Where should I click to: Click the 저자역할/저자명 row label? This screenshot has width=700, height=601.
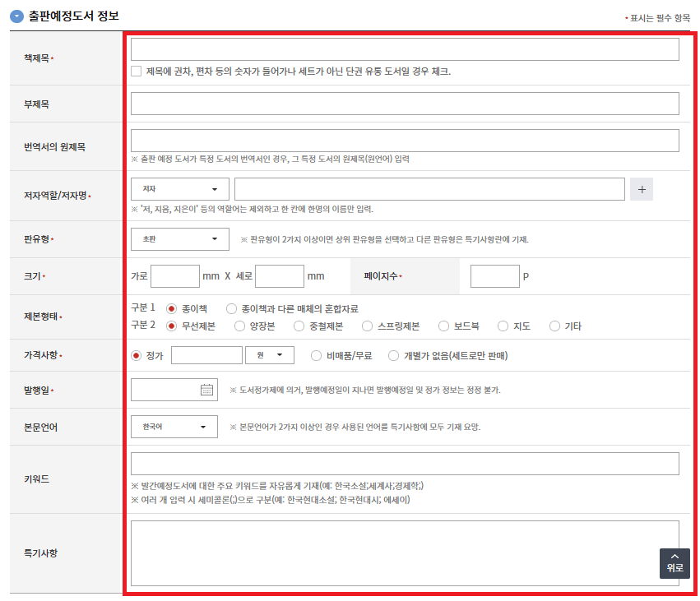(x=55, y=196)
